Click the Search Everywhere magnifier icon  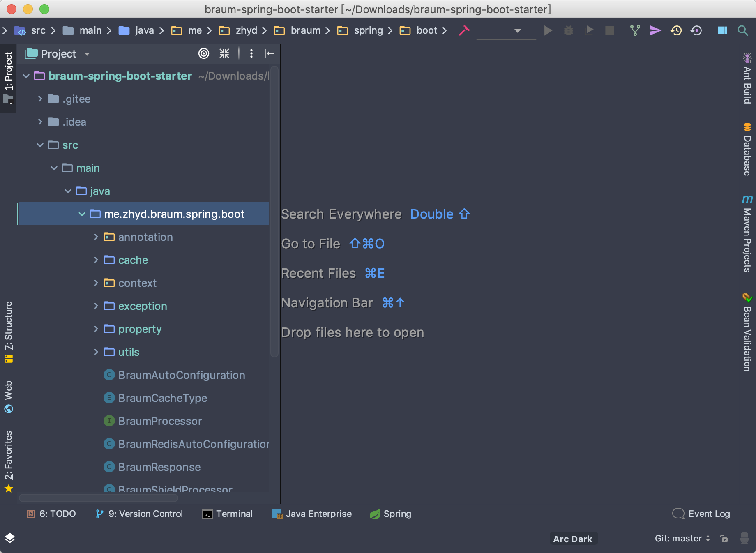pyautogui.click(x=742, y=30)
